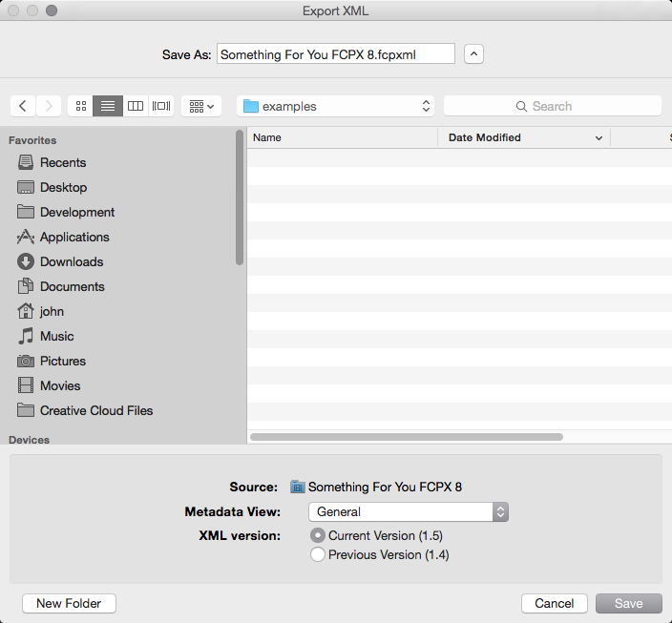
Task: Cancel the Export XML dialog
Action: tap(555, 603)
